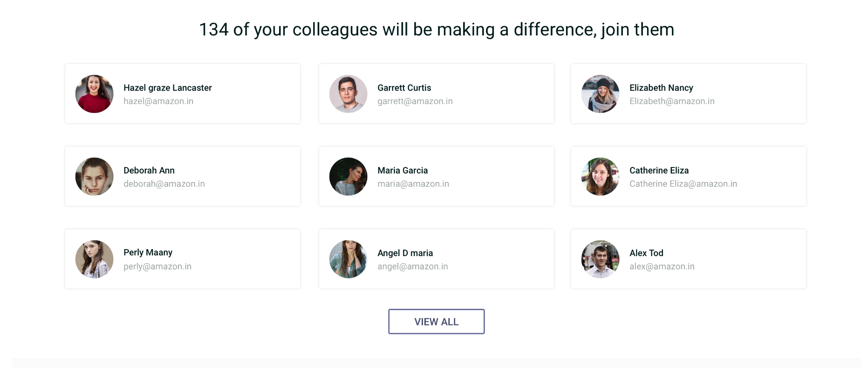
Task: Click Angel D maria's avatar image
Action: [x=348, y=259]
